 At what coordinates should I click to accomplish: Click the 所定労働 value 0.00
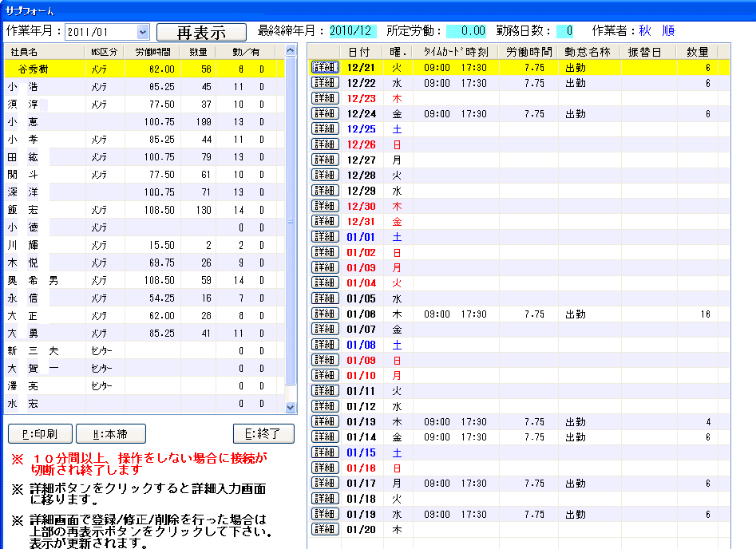coord(465,31)
